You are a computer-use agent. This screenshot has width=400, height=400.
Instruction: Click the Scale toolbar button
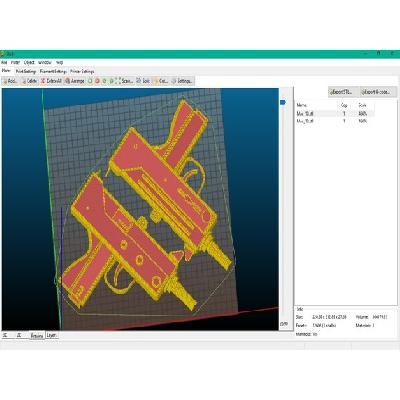pyautogui.click(x=125, y=81)
